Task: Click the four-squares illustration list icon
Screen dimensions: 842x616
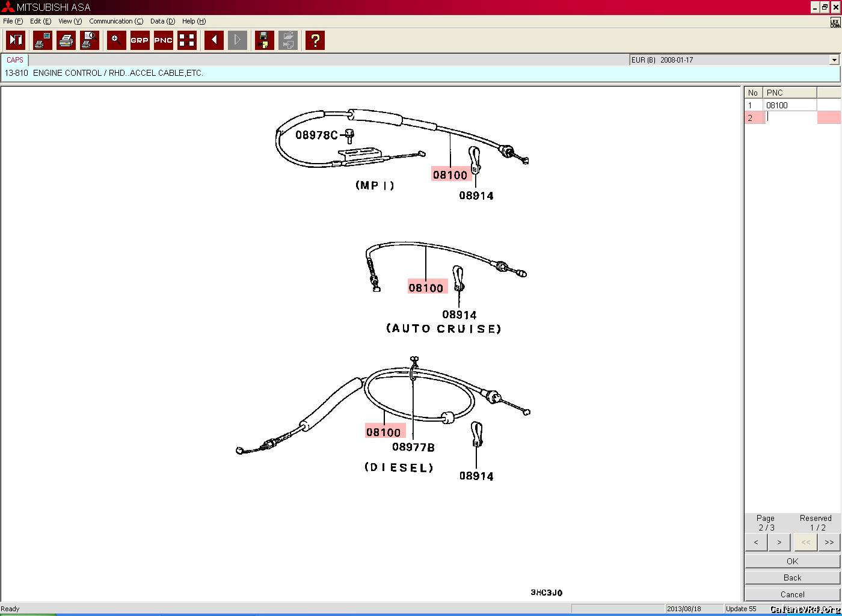Action: [x=187, y=40]
